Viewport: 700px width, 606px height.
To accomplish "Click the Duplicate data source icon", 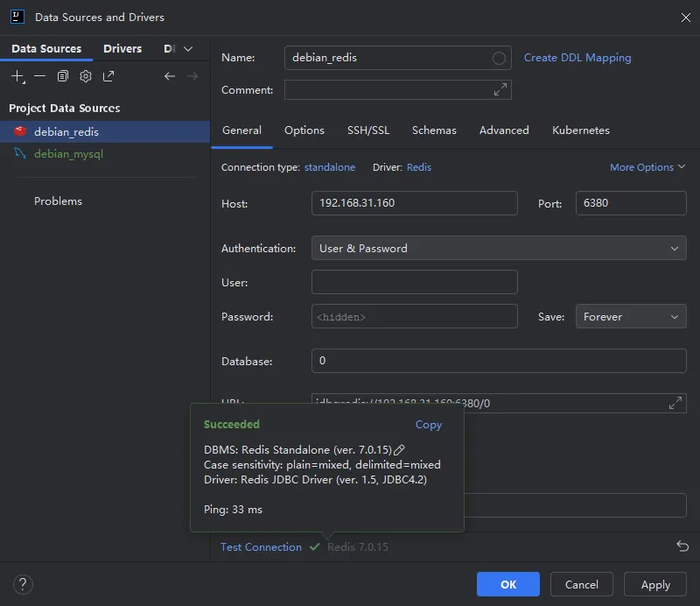I will click(x=63, y=76).
